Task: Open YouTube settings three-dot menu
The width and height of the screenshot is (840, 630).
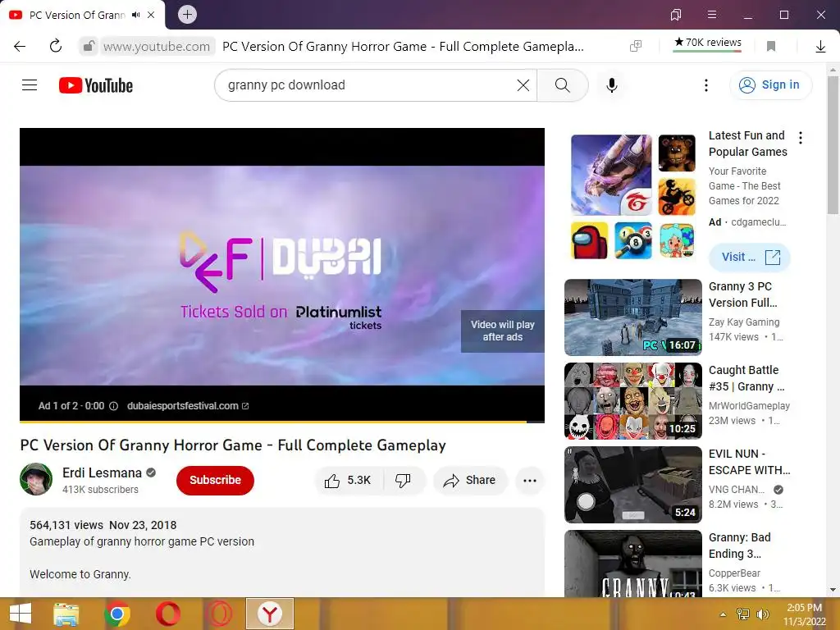Action: click(706, 85)
